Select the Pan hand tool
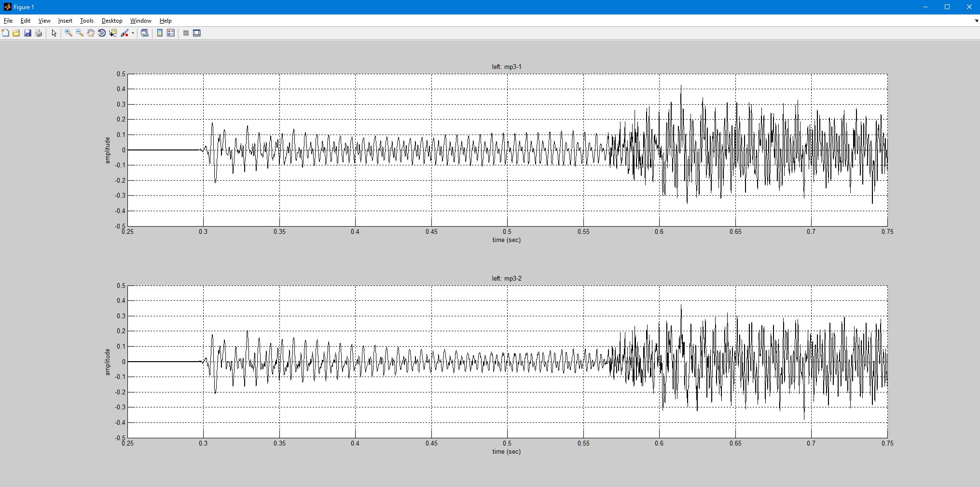 91,33
